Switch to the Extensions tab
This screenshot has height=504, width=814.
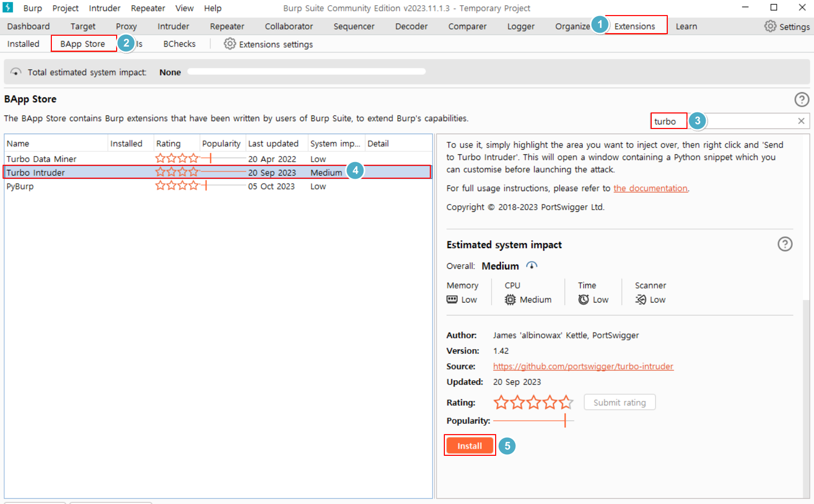[635, 26]
